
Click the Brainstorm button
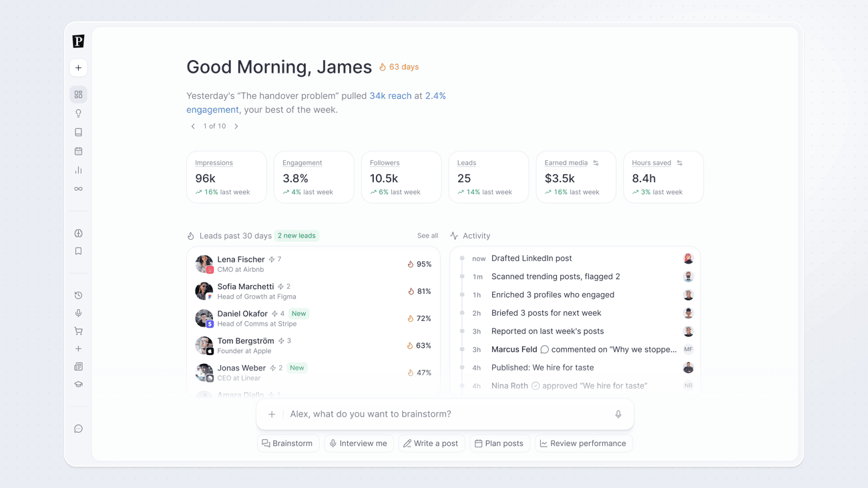pyautogui.click(x=287, y=443)
